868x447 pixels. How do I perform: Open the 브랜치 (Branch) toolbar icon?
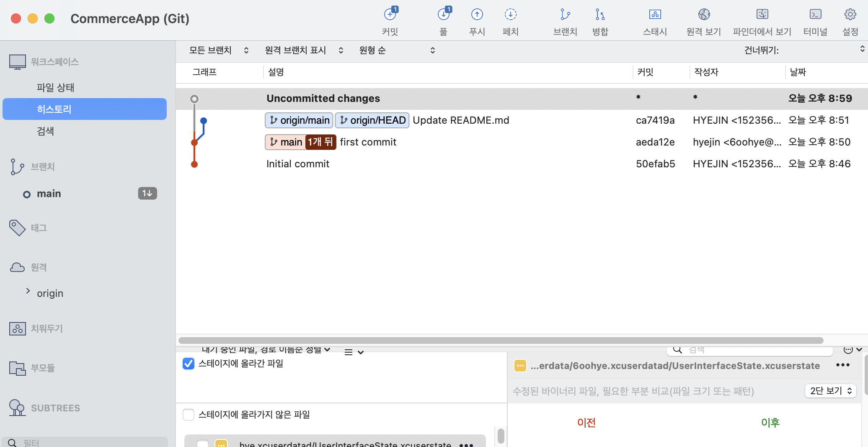pyautogui.click(x=564, y=20)
